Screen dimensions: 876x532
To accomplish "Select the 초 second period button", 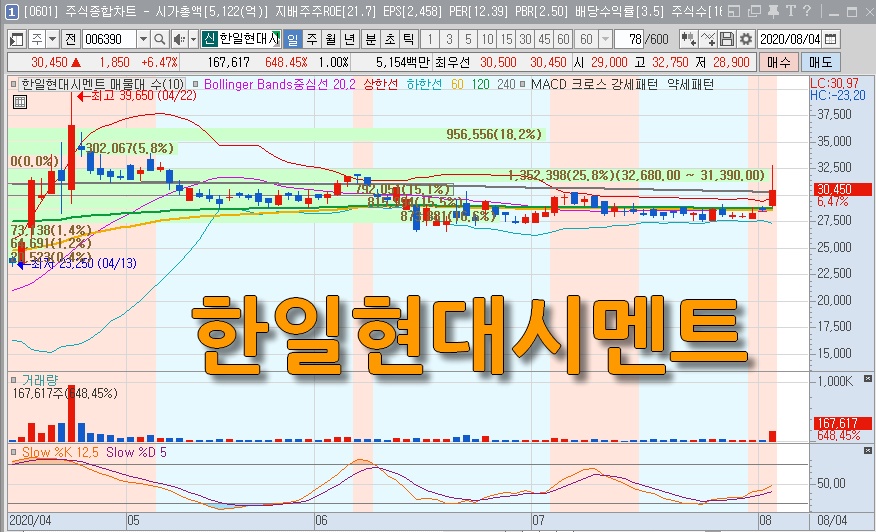I will click(390, 39).
